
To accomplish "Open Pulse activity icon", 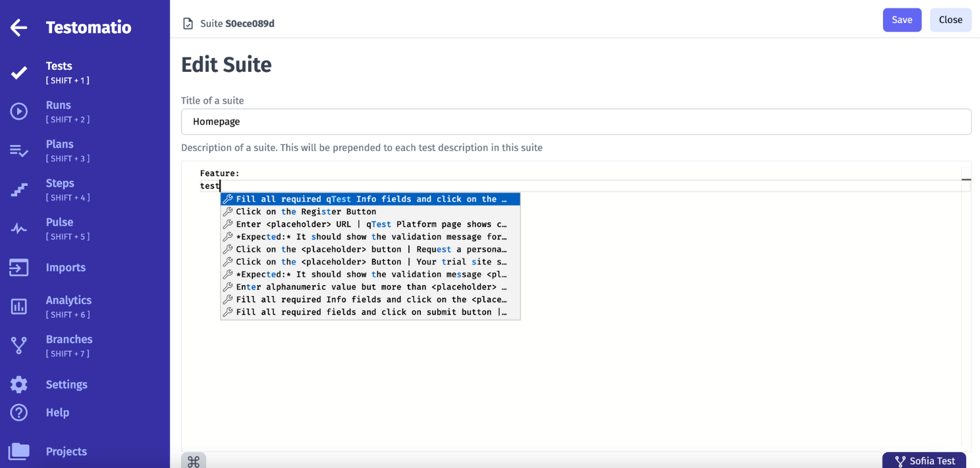I will [x=19, y=229].
